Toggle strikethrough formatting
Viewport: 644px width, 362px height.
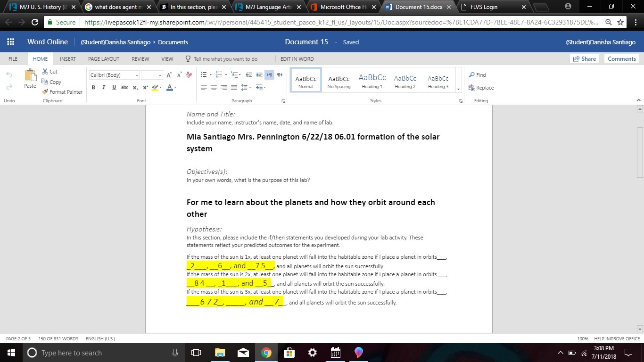pos(124,88)
